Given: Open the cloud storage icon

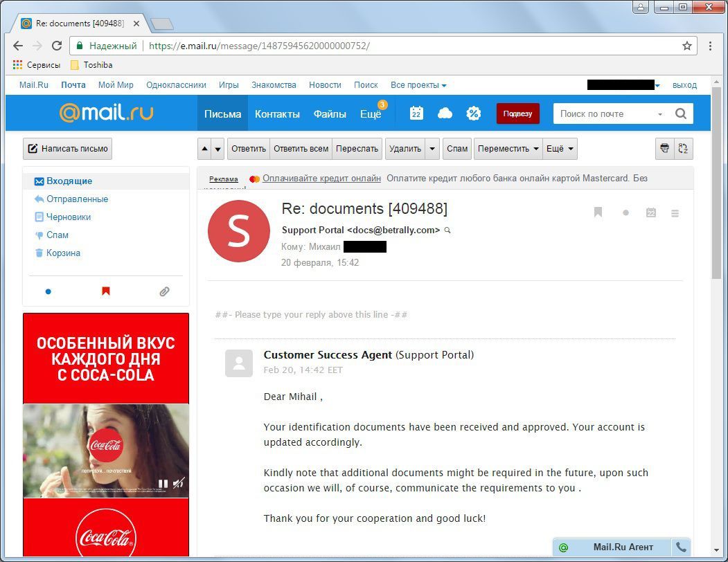Looking at the screenshot, I should (x=445, y=114).
